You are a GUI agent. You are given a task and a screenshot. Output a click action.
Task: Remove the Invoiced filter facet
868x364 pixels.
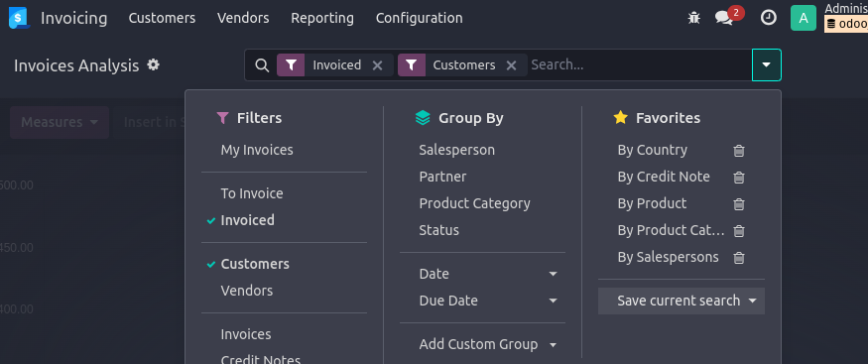[x=378, y=65]
